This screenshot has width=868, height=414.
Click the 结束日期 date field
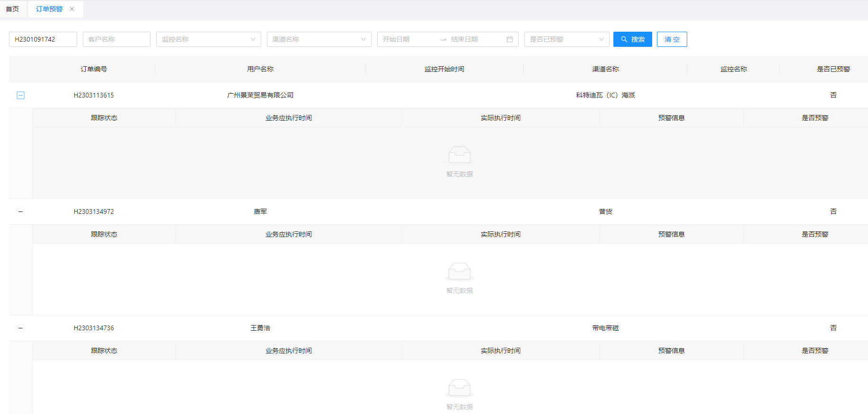[473, 39]
